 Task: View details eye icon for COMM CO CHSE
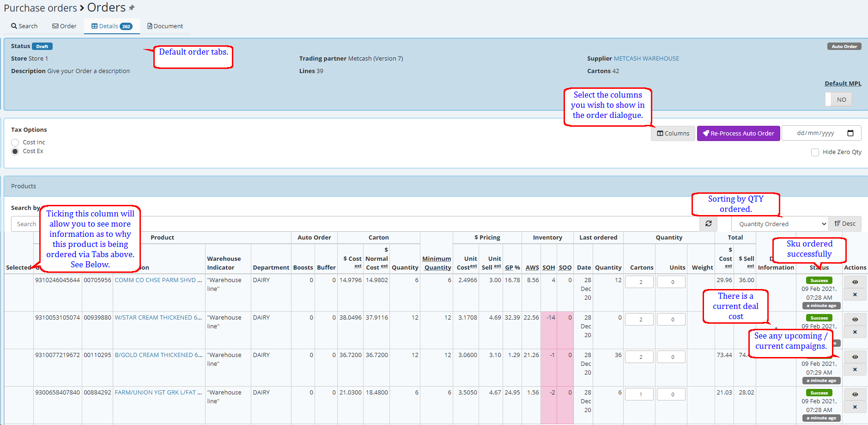tap(855, 282)
